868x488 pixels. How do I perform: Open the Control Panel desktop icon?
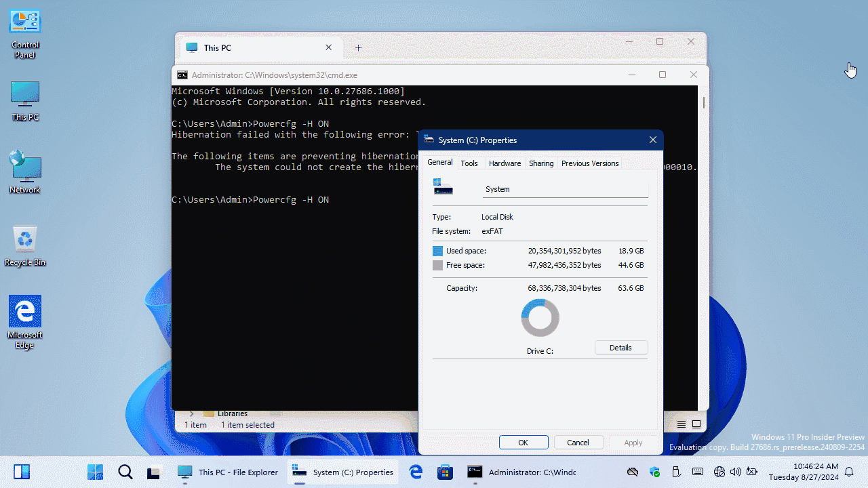[25, 35]
